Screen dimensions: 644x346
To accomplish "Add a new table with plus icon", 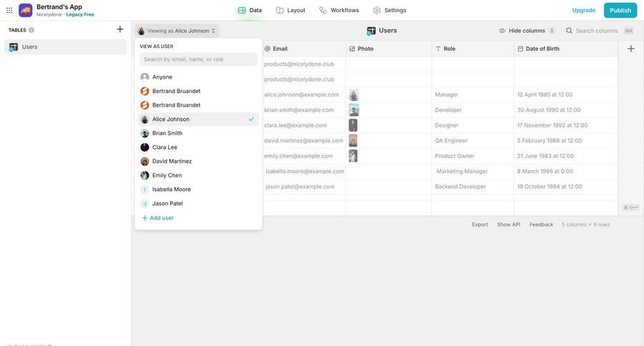I will tap(120, 30).
